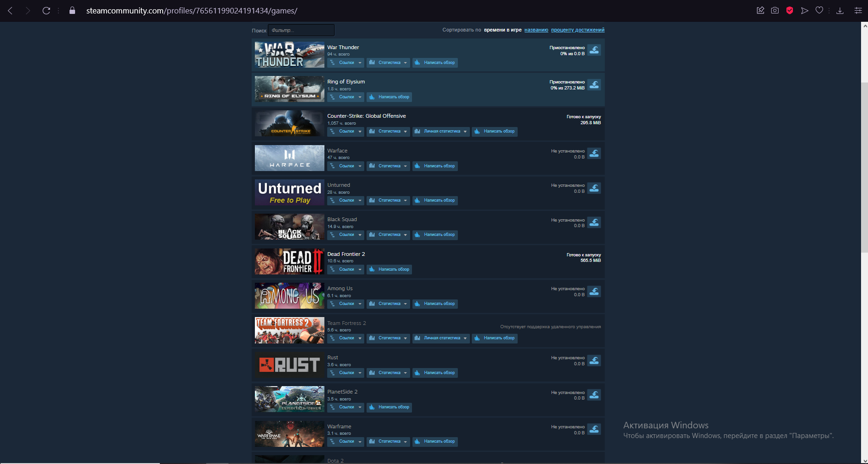Click the Unturned install icon

pos(594,188)
